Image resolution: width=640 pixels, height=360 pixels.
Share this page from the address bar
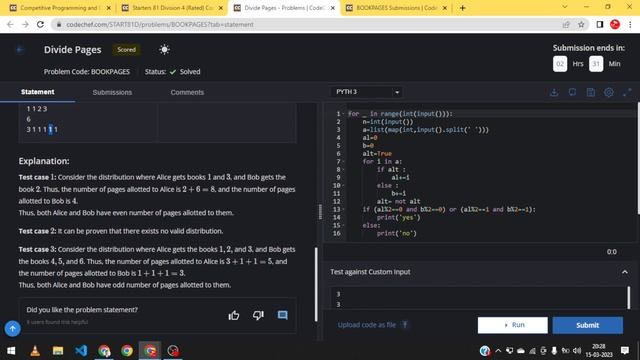coord(566,24)
